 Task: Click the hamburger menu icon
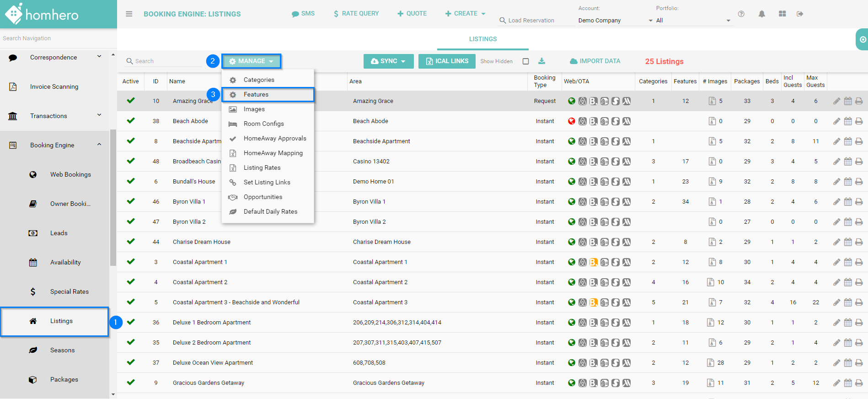click(129, 14)
